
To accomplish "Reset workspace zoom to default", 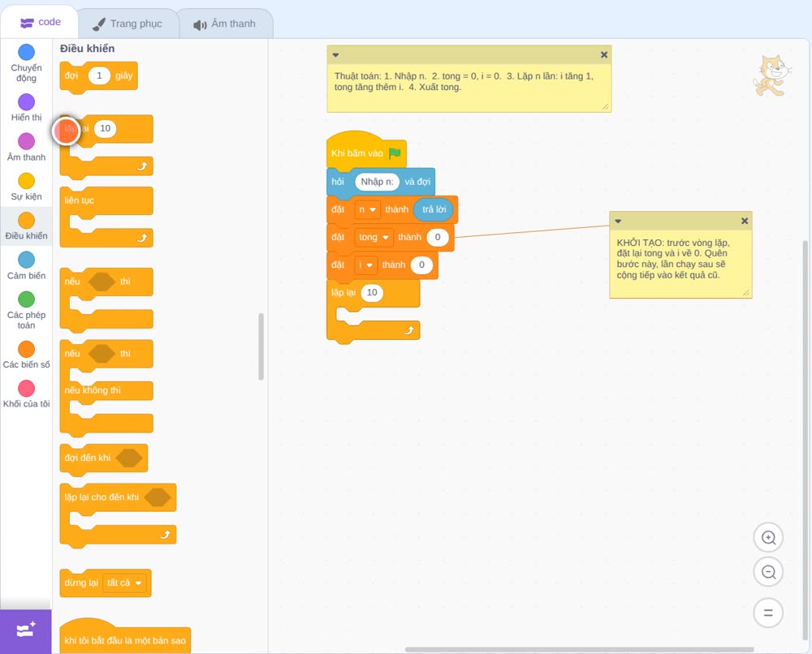I will point(768,613).
